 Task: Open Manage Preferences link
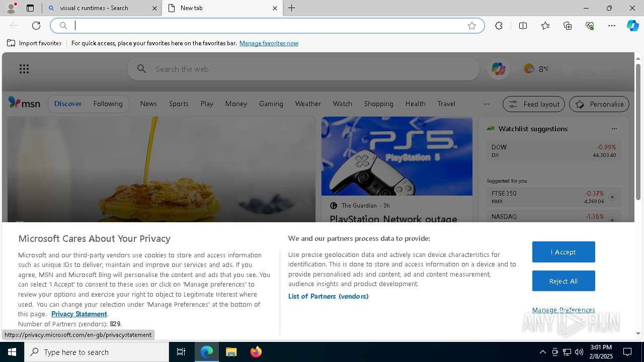pos(563,310)
